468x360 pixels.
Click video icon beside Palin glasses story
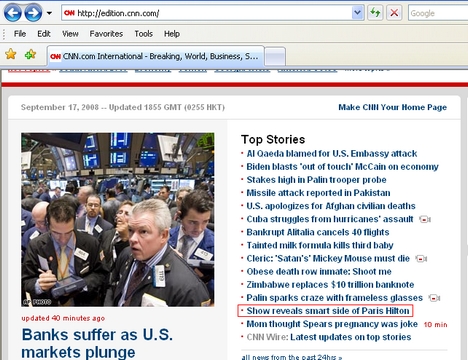pos(434,298)
